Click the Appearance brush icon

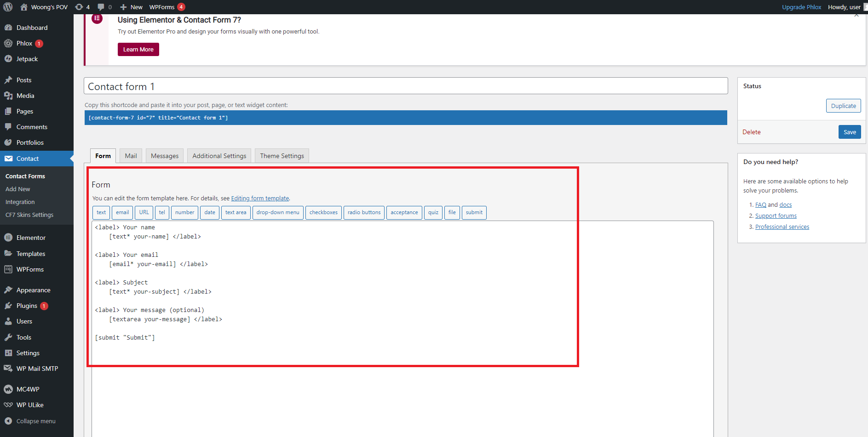tap(8, 290)
